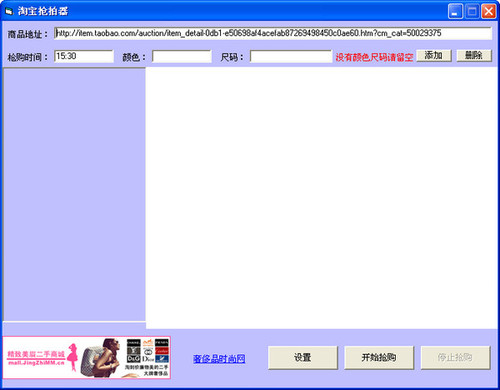This screenshot has width=500, height=390.
Task: Click the 抢购时间 field showing 15:30
Action: pyautogui.click(x=84, y=56)
